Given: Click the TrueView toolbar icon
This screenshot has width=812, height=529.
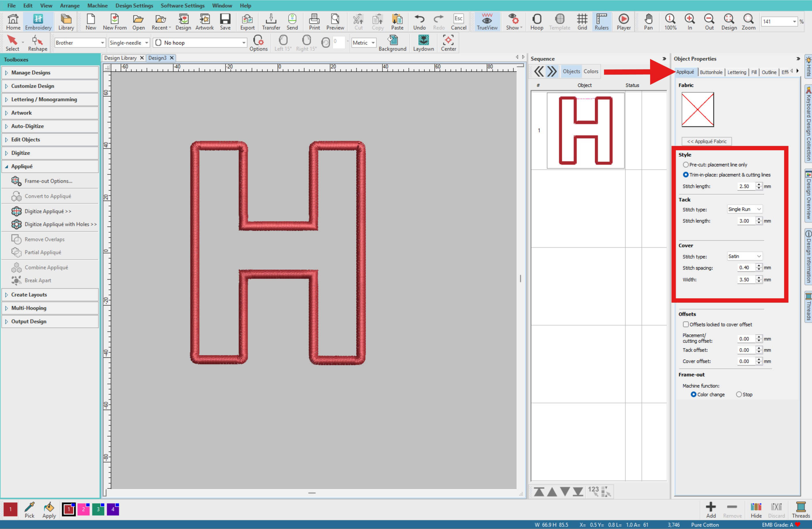Looking at the screenshot, I should 487,22.
